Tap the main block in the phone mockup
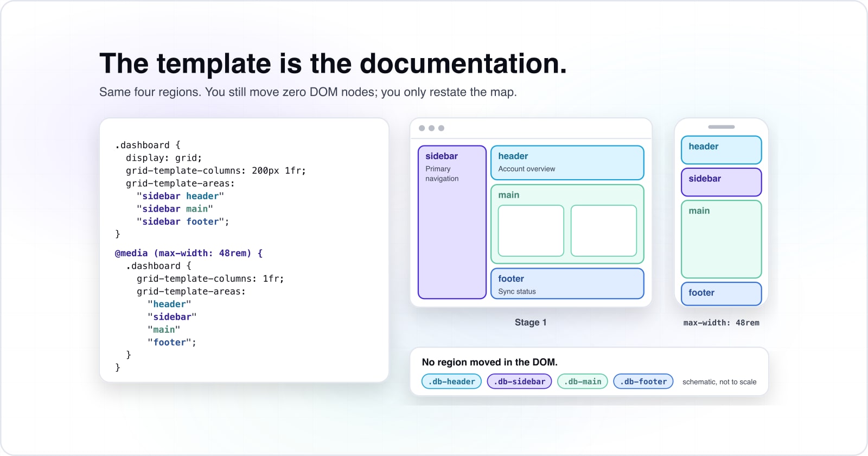Image resolution: width=868 pixels, height=456 pixels. click(722, 239)
